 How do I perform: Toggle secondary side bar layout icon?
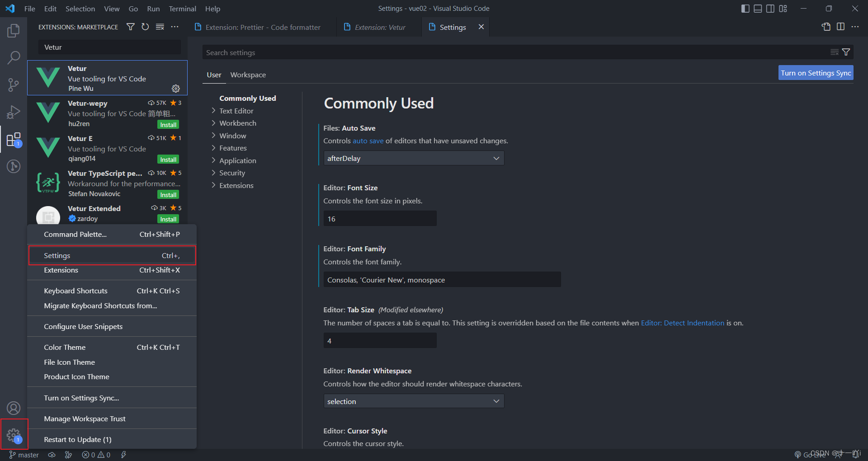click(770, 9)
